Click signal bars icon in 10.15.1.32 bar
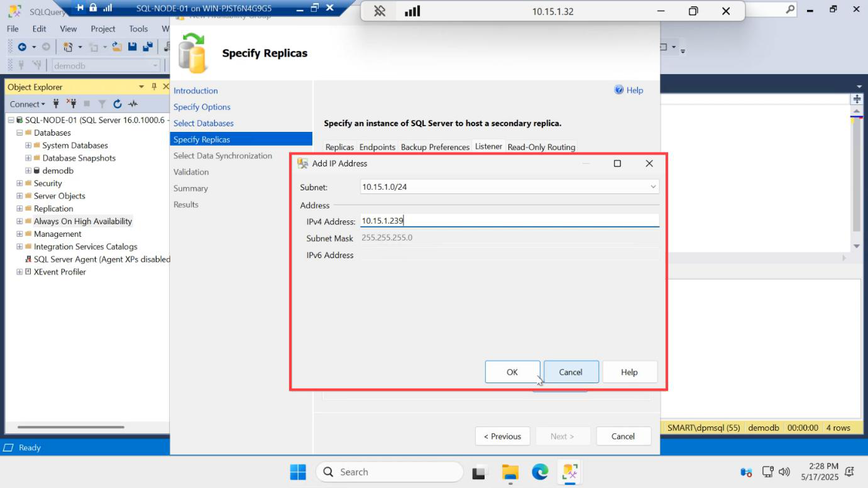Screen dimensions: 868x488 pos(412,11)
